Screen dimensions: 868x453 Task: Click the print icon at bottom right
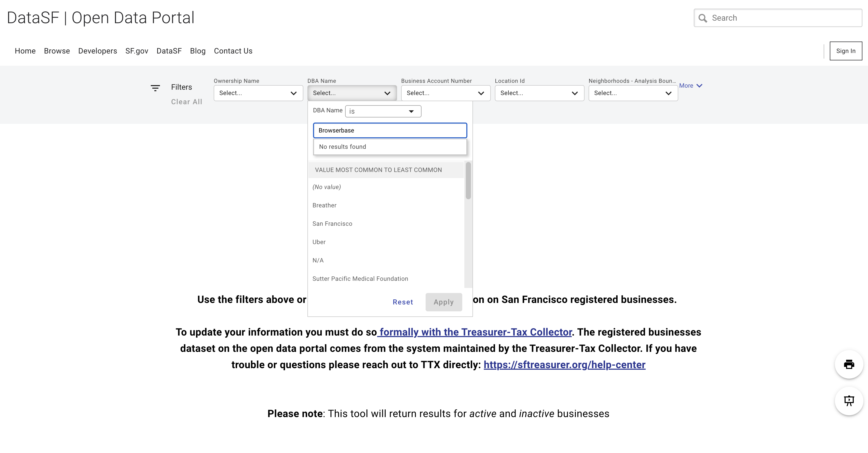(849, 364)
